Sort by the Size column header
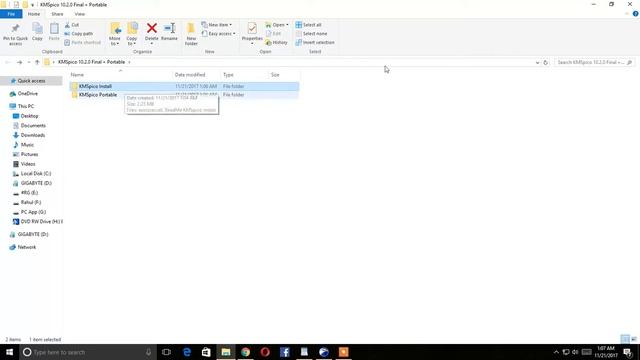This screenshot has height=360, width=640. [x=284, y=75]
